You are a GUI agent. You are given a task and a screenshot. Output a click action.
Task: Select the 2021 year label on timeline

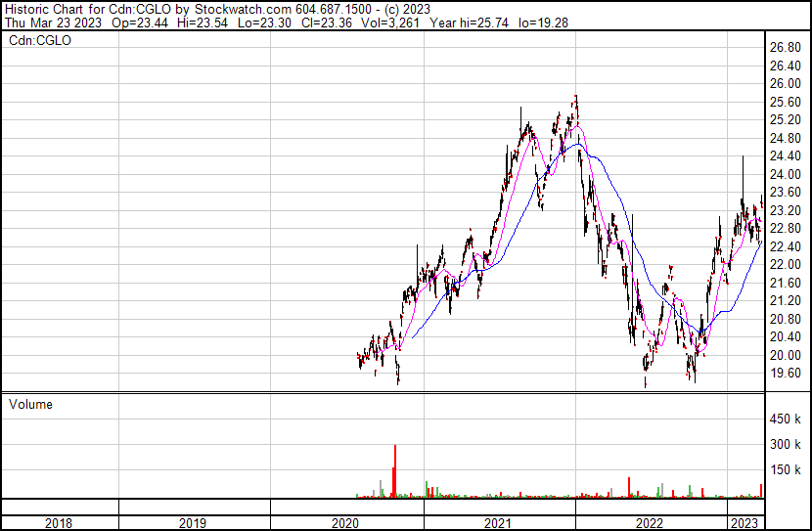(x=499, y=523)
